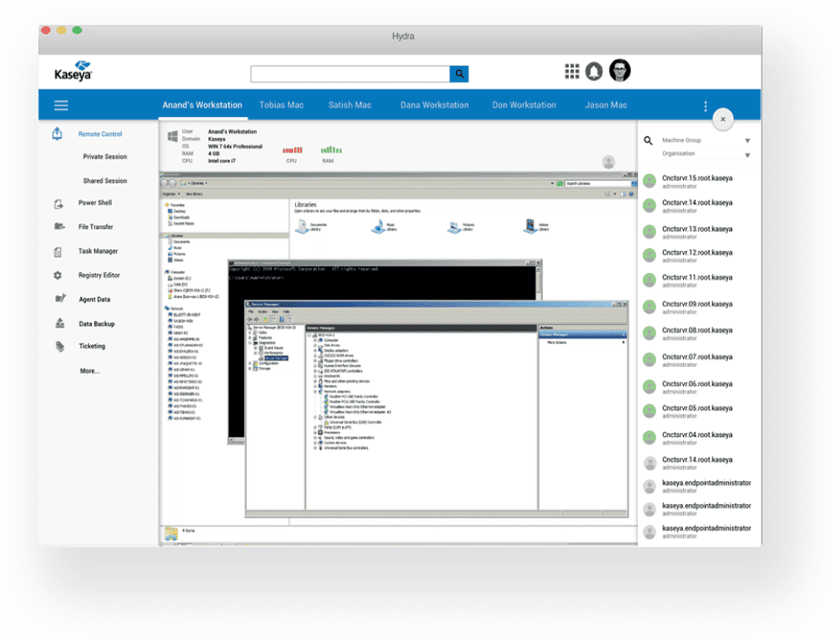Click the Remote Control share icon

(x=57, y=133)
